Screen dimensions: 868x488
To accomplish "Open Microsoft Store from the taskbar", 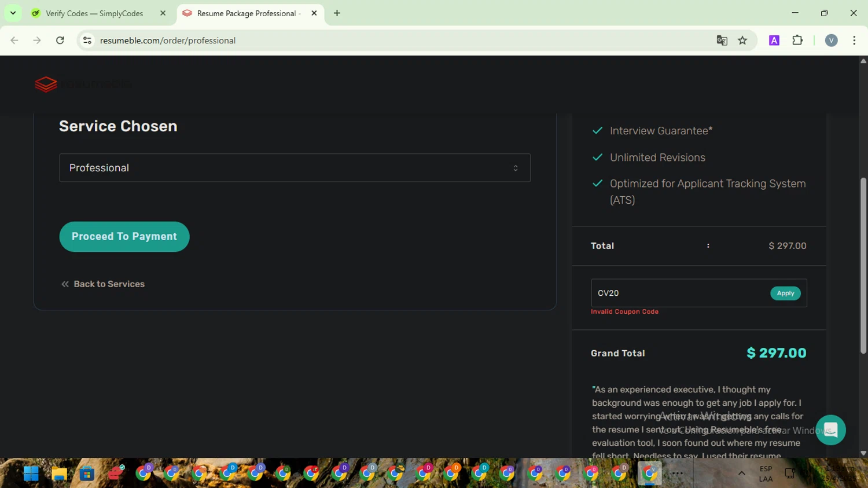I will coord(87,474).
